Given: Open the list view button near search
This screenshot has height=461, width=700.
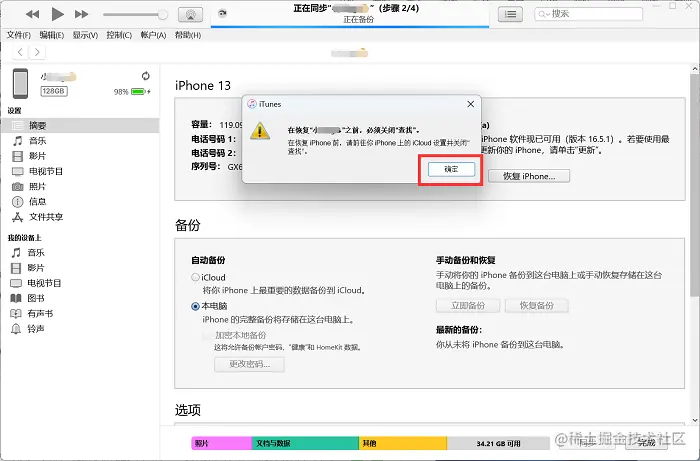Looking at the screenshot, I should point(510,14).
